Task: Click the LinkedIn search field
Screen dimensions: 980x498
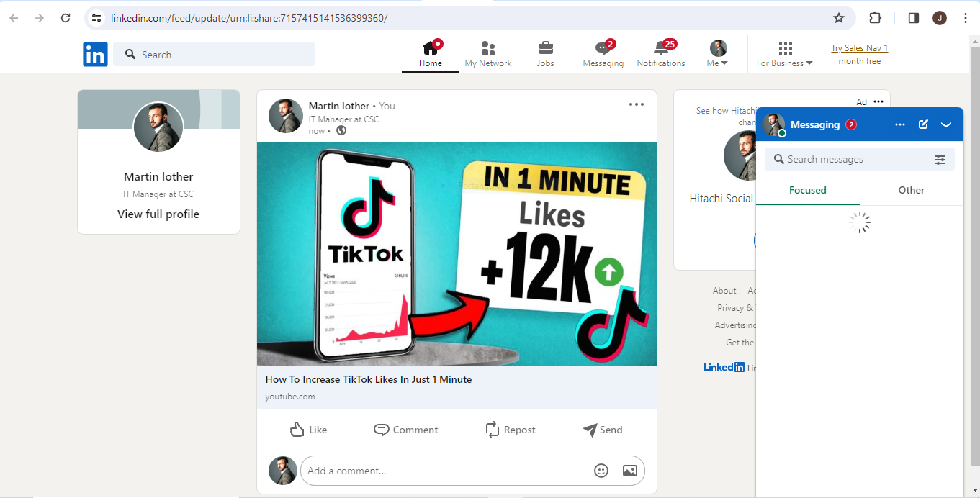Action: (214, 55)
